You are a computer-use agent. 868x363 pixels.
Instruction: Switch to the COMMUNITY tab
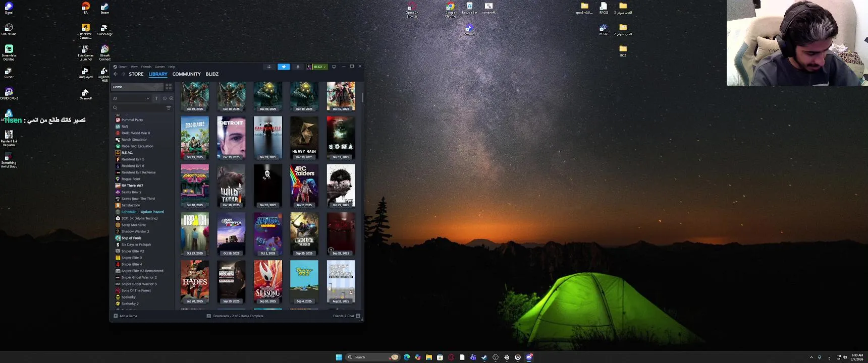point(187,74)
